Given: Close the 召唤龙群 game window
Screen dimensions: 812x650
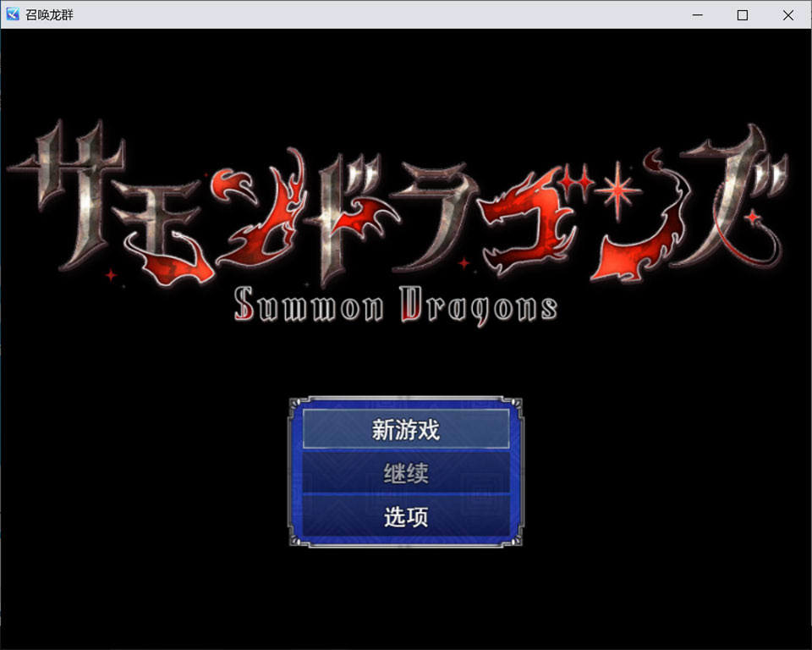Looking at the screenshot, I should 787,15.
